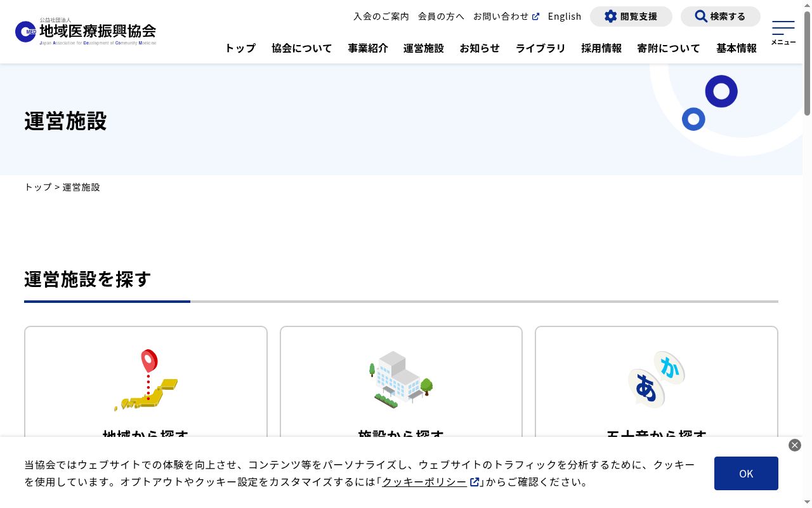Open お知らせ menu item
The width and height of the screenshot is (812, 508).
[x=480, y=48]
